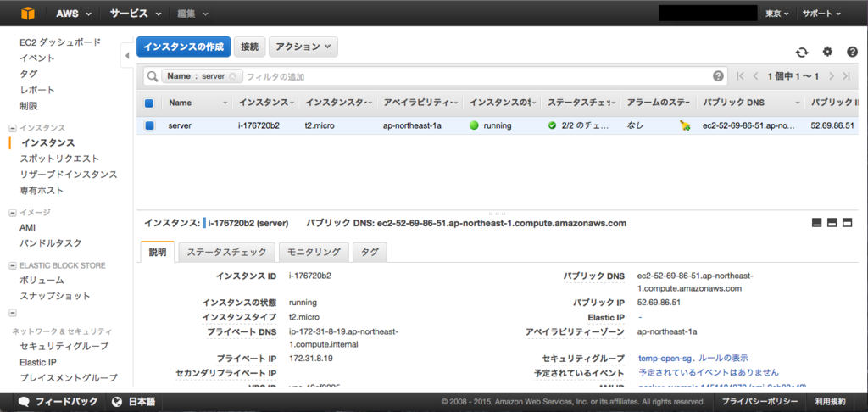Click the search magnifier icon
The image size is (868, 412).
[x=153, y=76]
